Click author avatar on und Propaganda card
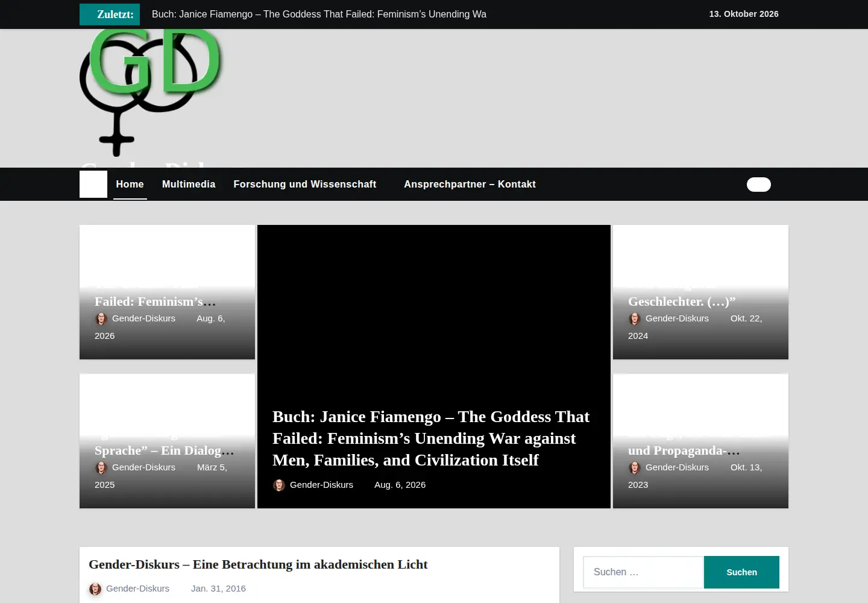This screenshot has width=868, height=603. coord(635,468)
